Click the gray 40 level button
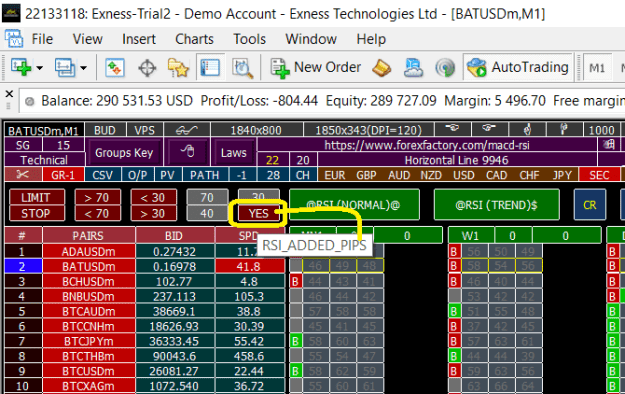This screenshot has height=394, width=625. [207, 213]
